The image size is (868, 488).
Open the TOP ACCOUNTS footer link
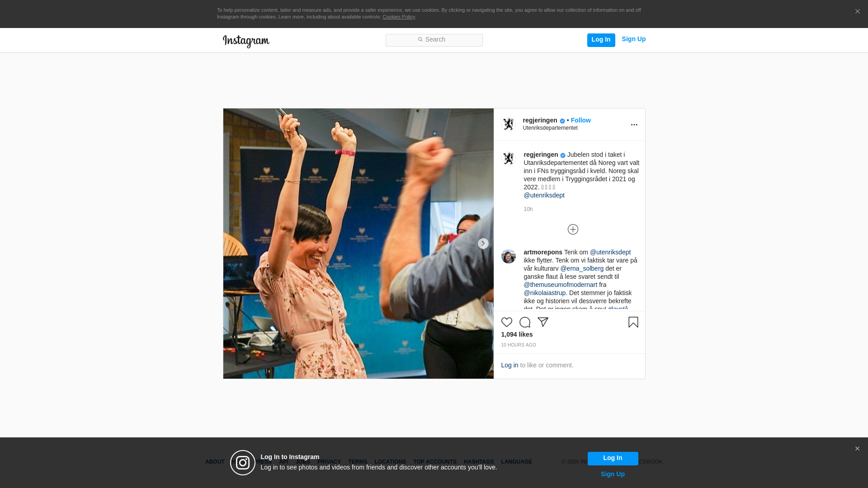(x=435, y=462)
